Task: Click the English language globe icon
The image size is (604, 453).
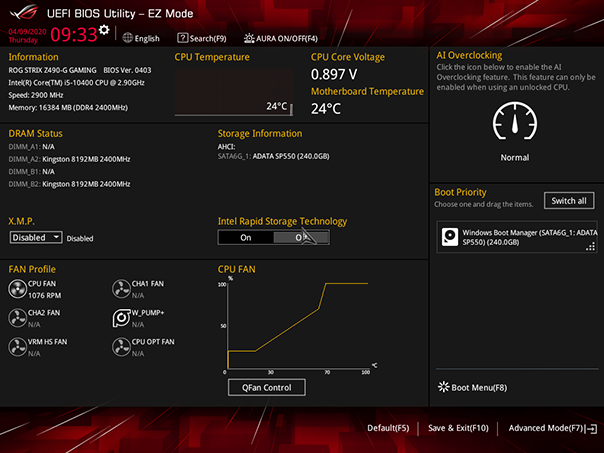Action: pos(128,38)
